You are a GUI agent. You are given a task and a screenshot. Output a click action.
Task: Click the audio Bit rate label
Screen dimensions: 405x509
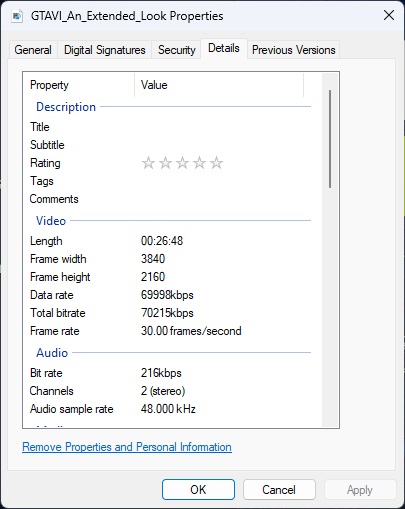46,373
